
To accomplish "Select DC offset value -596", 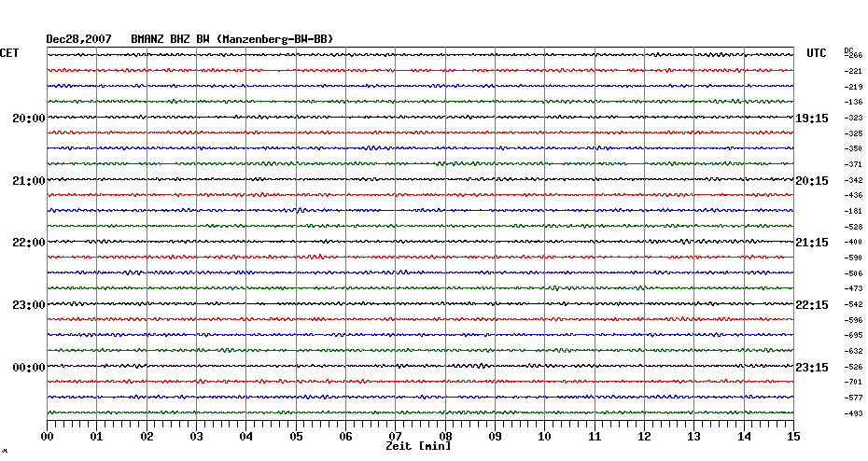I will pos(853,320).
